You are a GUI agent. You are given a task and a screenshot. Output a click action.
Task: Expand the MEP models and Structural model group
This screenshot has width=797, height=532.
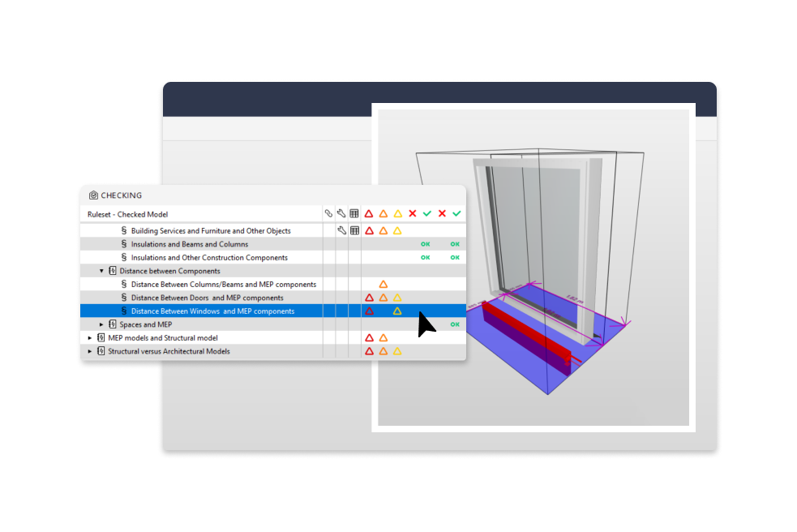89,337
